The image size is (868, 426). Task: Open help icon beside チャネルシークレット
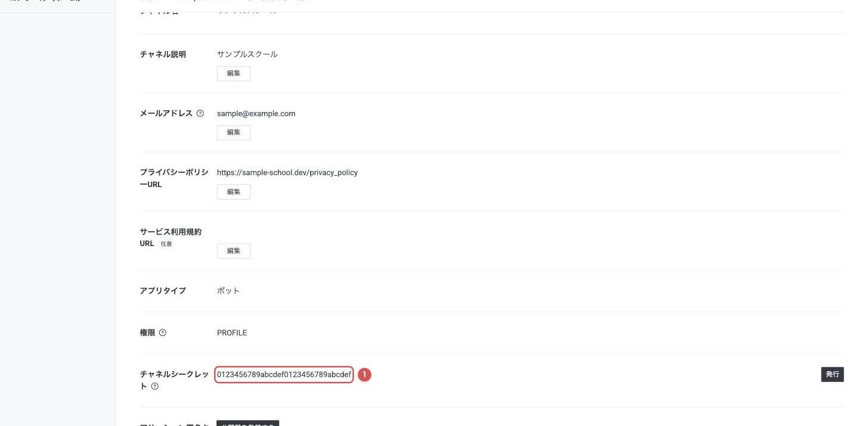155,386
